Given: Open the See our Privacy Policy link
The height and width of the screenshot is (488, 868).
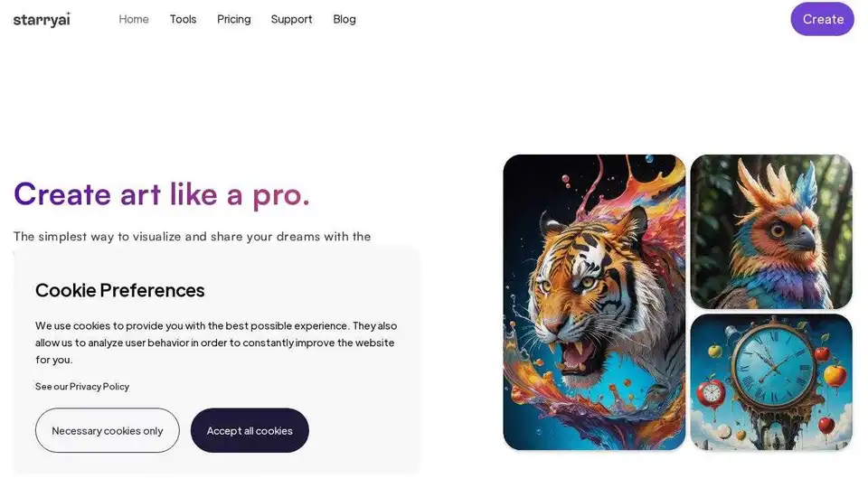Looking at the screenshot, I should click(x=82, y=387).
